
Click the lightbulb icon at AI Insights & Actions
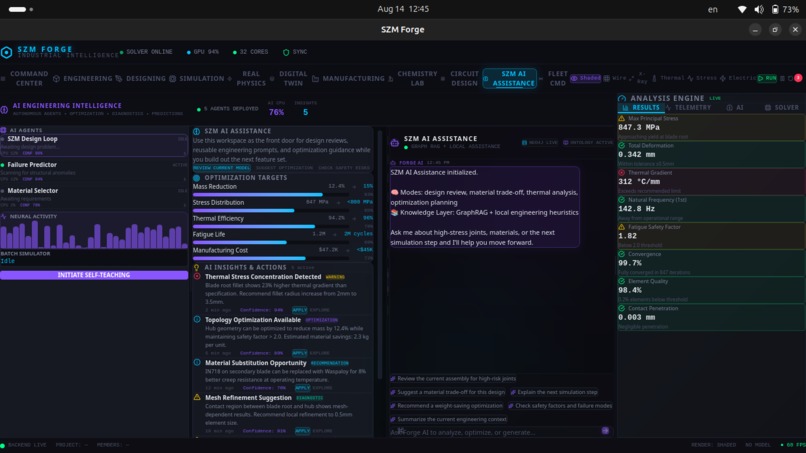click(x=196, y=267)
